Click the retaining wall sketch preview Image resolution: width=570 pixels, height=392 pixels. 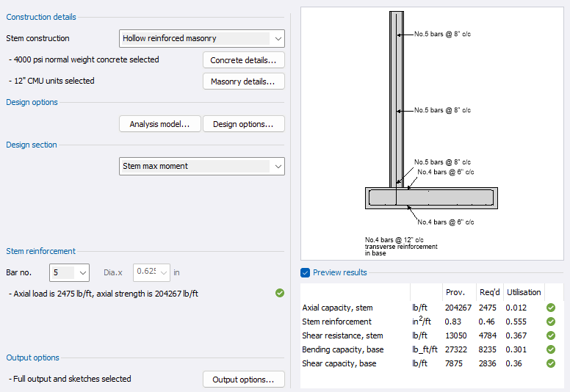pos(432,132)
